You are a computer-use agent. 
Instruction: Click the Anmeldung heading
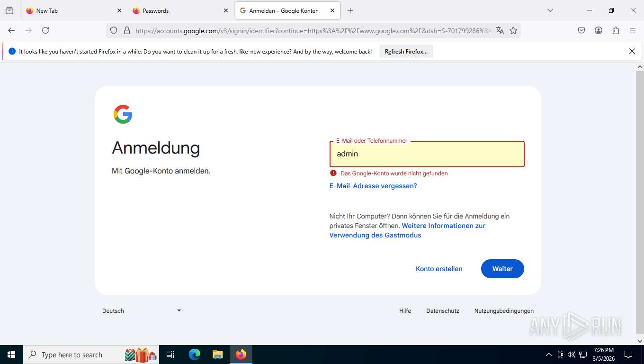pos(156,148)
